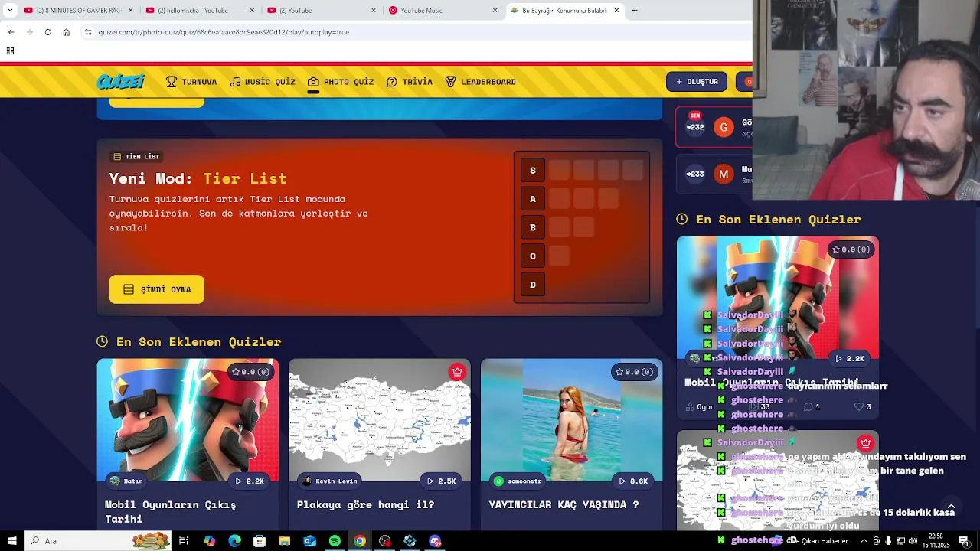Image resolution: width=980 pixels, height=551 pixels.
Task: Click the Quizei logo
Action: click(x=120, y=82)
